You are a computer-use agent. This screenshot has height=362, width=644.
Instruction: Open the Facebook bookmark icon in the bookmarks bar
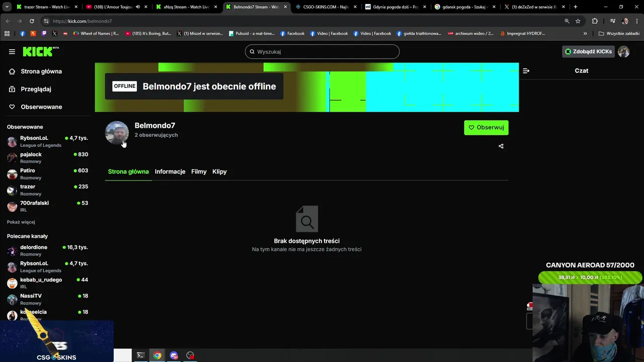tap(22, 33)
